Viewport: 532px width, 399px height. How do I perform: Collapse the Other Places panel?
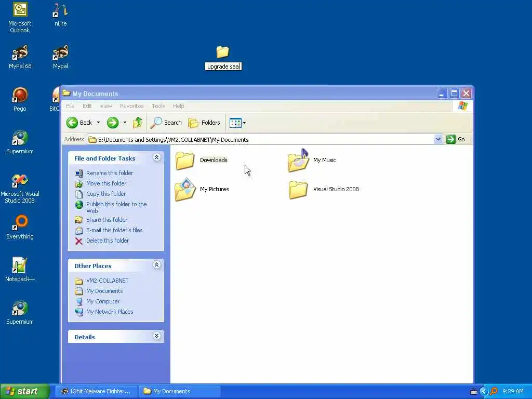(157, 265)
